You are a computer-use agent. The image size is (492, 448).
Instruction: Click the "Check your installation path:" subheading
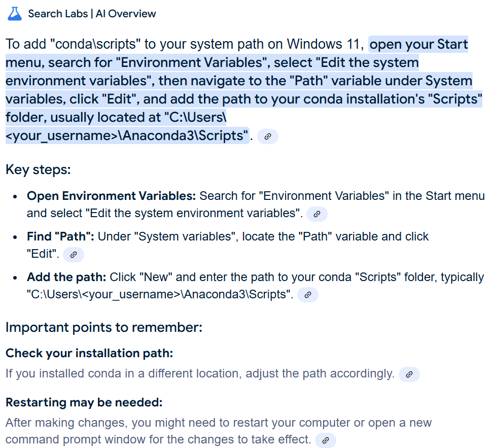pos(89,353)
